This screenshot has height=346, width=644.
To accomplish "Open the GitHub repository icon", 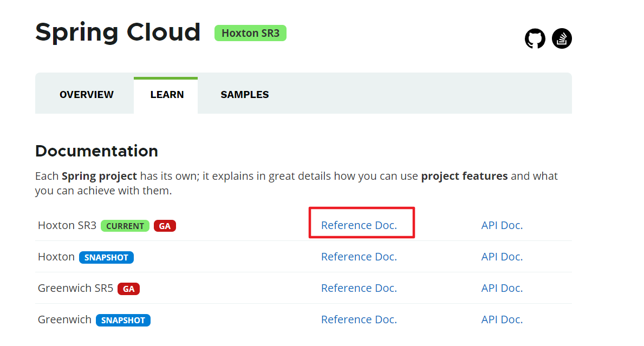I will pyautogui.click(x=535, y=38).
